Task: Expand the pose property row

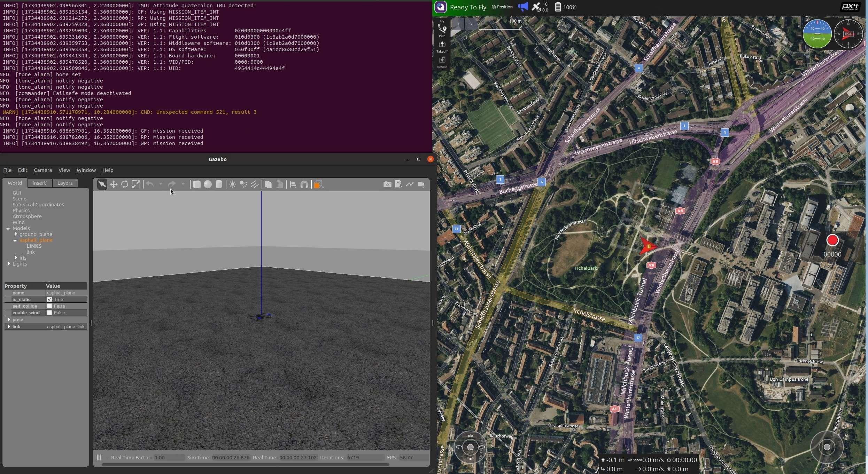Action: (9, 320)
